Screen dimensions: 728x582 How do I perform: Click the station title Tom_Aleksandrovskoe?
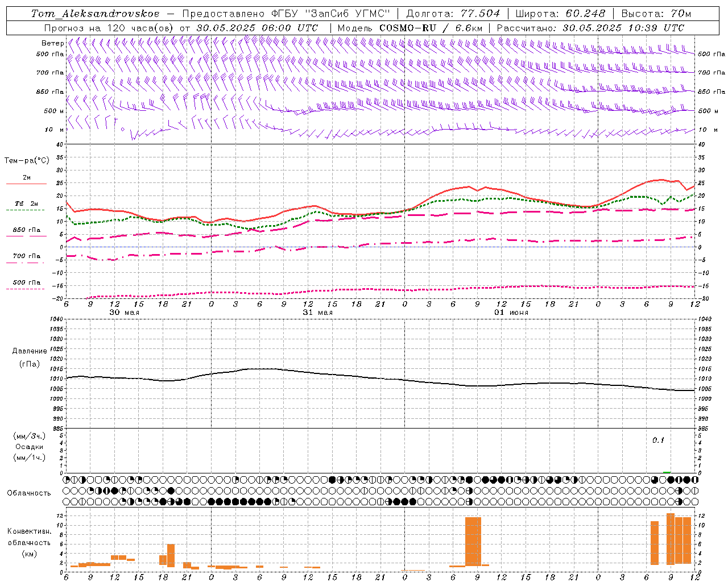95,14
